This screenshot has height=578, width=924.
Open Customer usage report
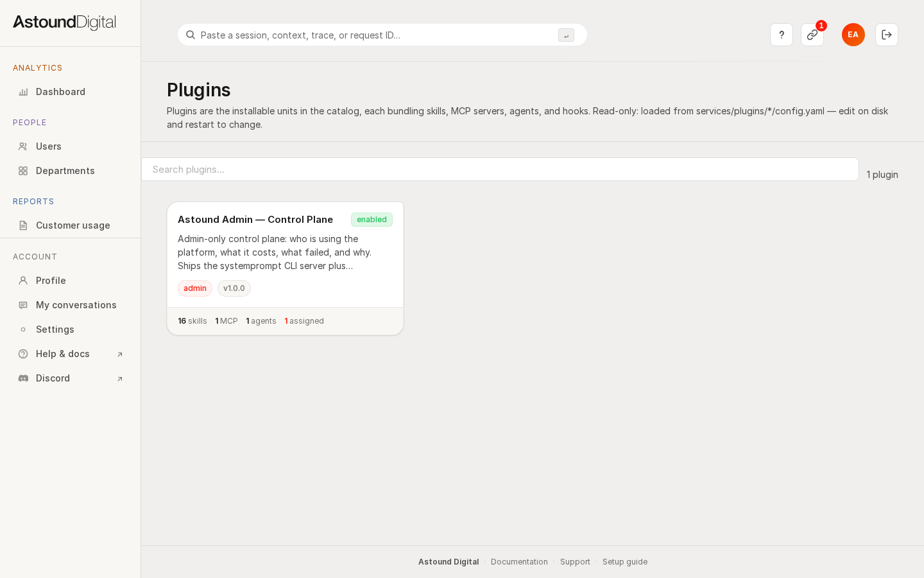[70, 225]
